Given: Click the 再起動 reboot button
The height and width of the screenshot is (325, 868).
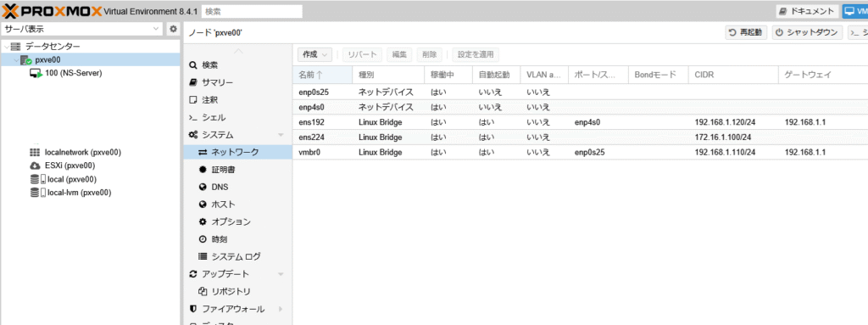Looking at the screenshot, I should pos(746,32).
